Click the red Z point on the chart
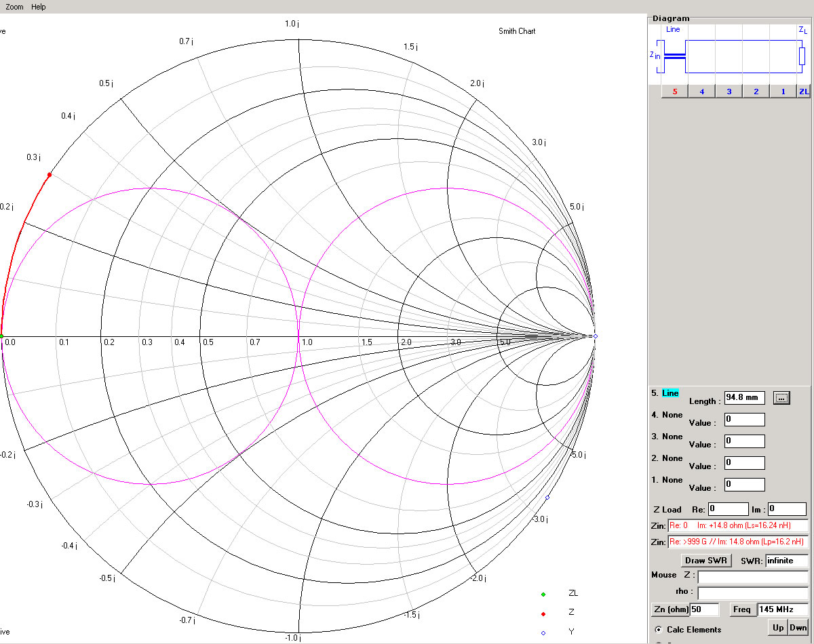Screen dimensions: 814x644 pyautogui.click(x=50, y=175)
